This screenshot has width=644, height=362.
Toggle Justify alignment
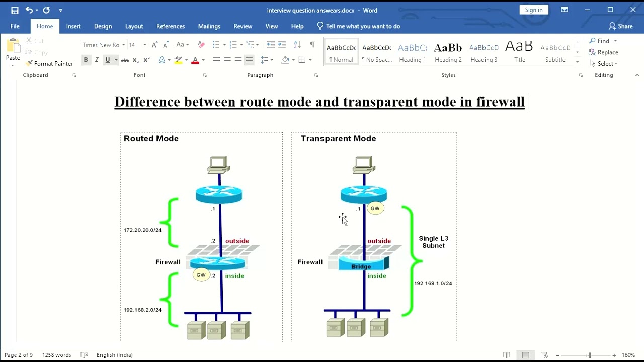point(249,60)
